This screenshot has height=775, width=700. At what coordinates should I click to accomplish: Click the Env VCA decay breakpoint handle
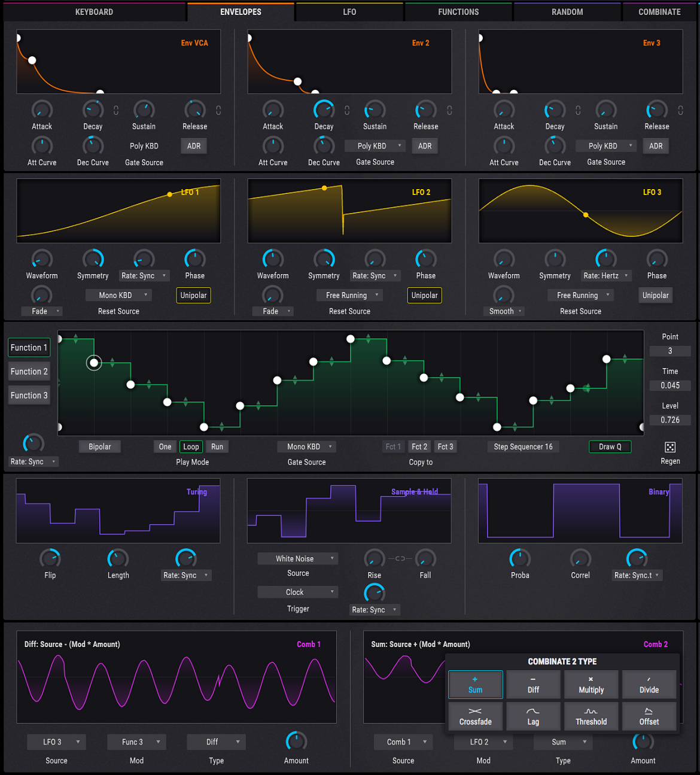(32, 60)
